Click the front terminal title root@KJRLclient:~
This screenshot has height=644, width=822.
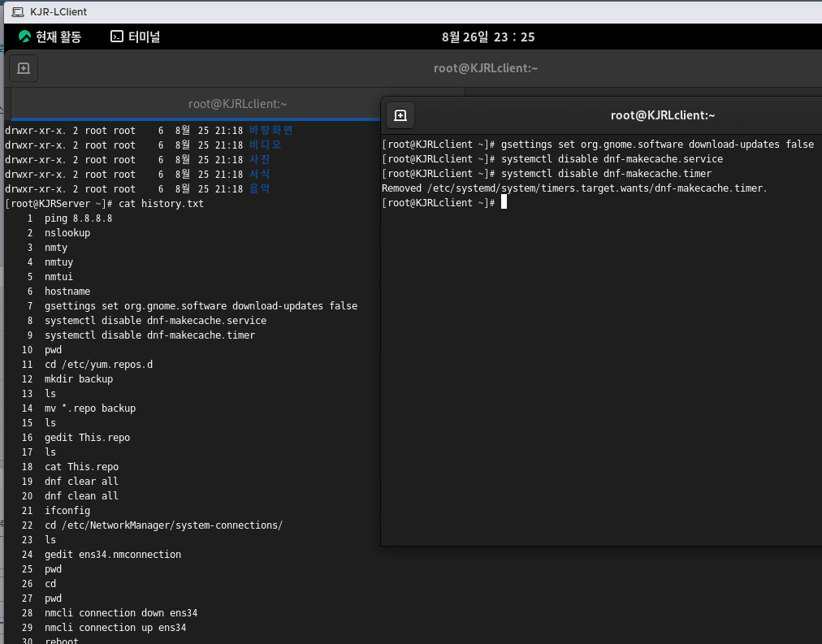tap(663, 115)
